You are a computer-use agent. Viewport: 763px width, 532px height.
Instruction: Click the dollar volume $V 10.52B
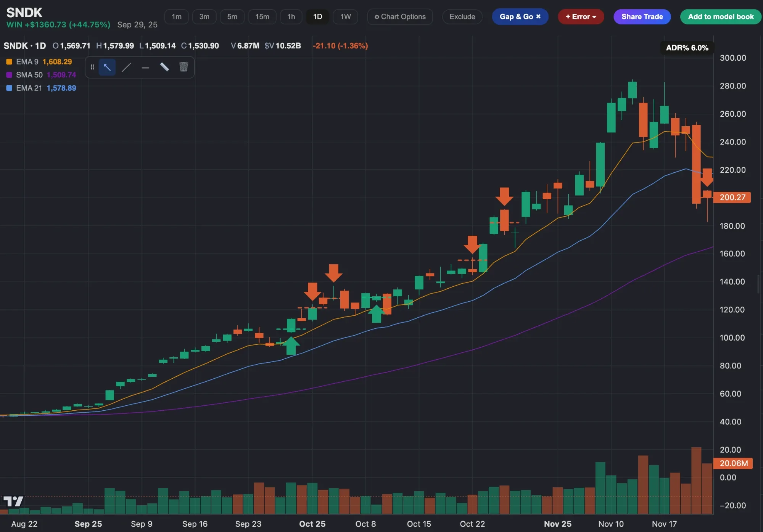[283, 46]
